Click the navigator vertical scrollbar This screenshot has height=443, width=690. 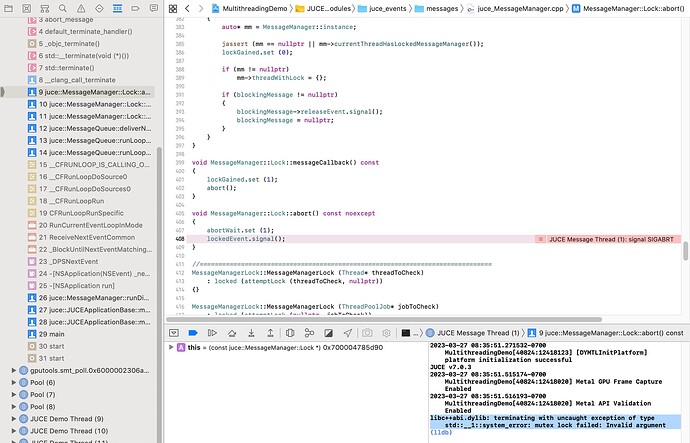coord(159,295)
